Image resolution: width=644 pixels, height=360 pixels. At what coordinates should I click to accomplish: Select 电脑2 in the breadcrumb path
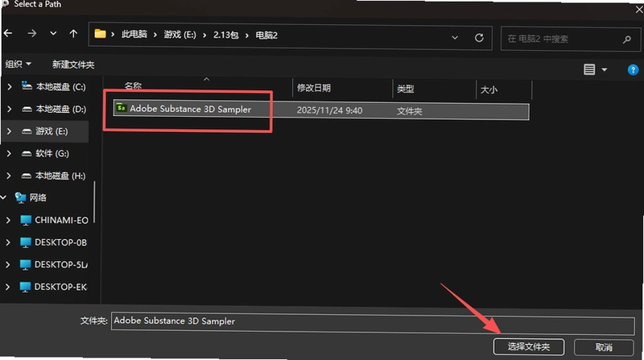click(x=266, y=35)
